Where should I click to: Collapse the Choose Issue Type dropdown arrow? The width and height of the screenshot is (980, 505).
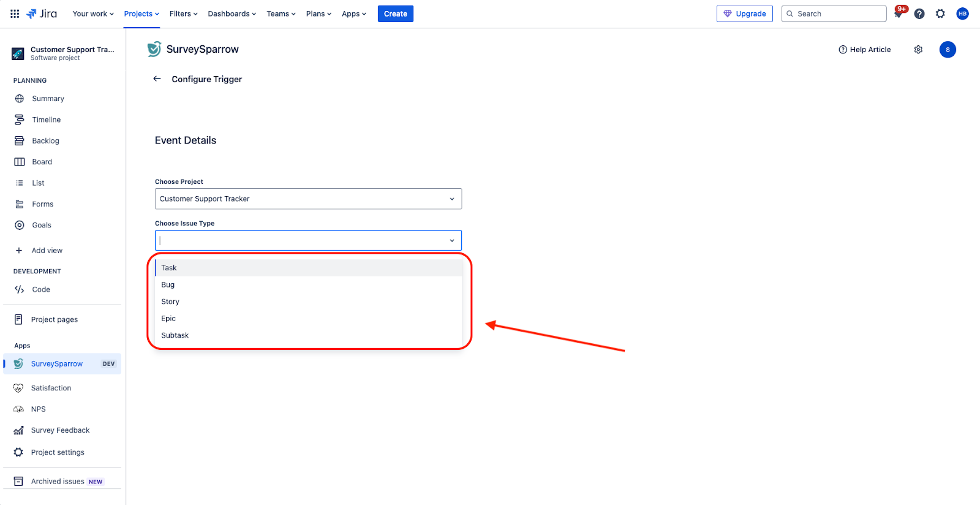(x=452, y=240)
